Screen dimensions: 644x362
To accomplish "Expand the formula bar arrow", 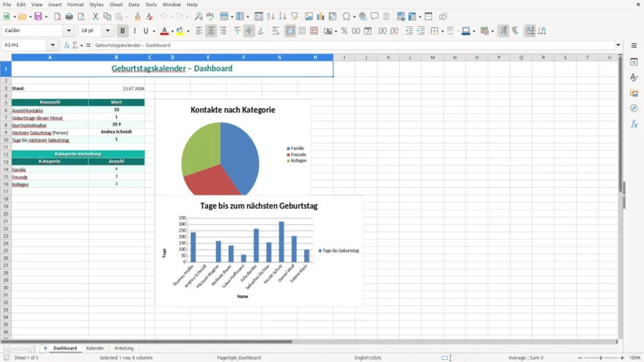I will pyautogui.click(x=618, y=45).
